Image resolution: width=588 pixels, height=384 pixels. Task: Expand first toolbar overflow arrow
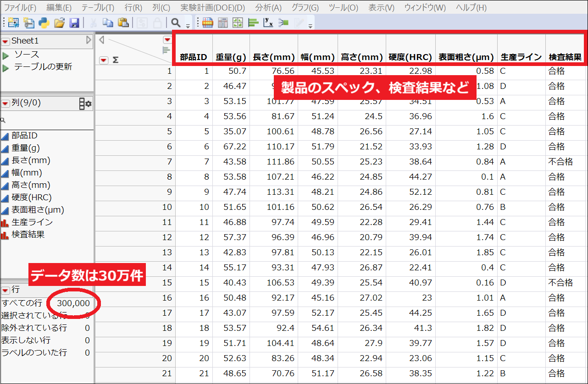[188, 26]
